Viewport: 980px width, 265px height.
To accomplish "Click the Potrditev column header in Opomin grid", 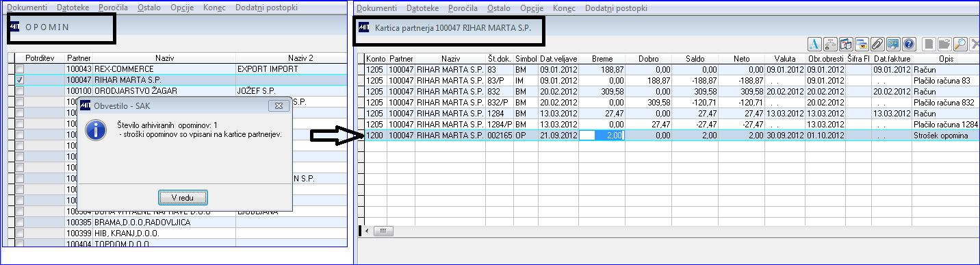I will [39, 58].
